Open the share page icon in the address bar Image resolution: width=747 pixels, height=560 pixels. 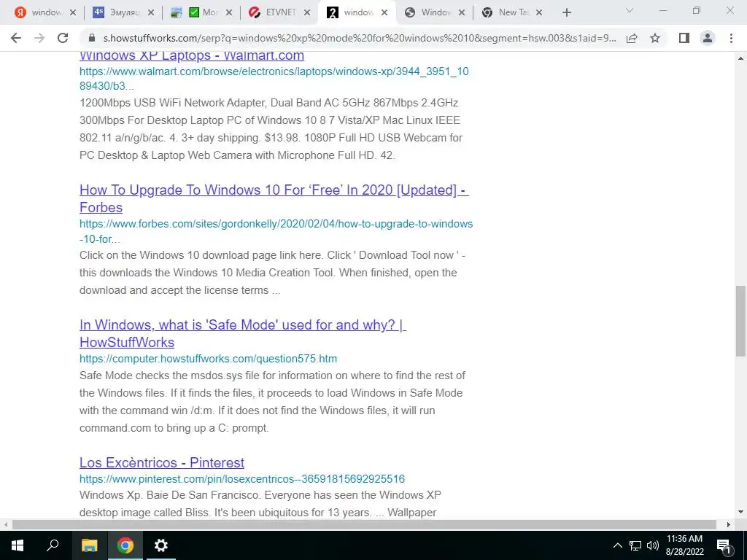pyautogui.click(x=632, y=38)
